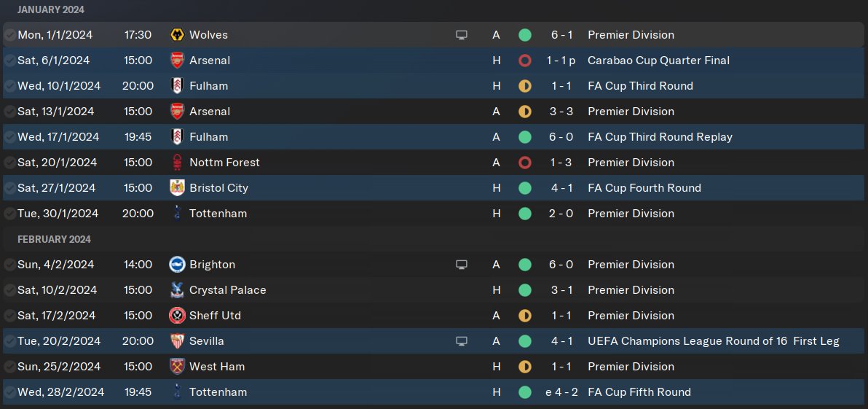Toggle the check mark beside Mon, 1/1/2024
Image resolution: width=868 pixels, height=409 pixels.
point(9,35)
